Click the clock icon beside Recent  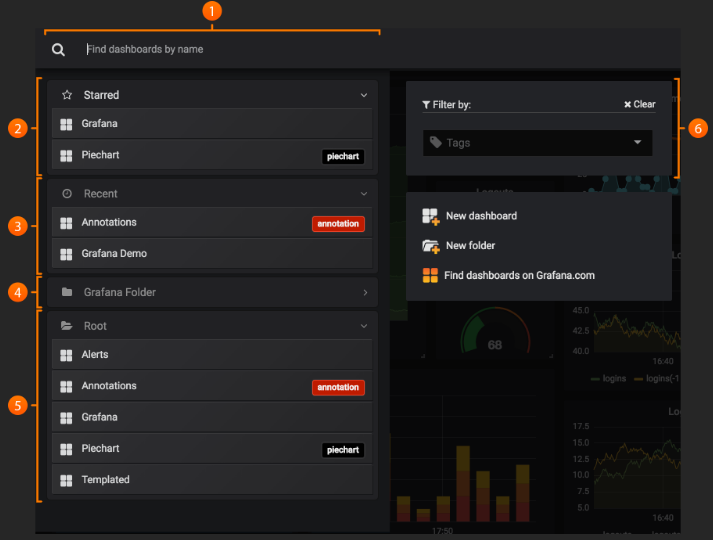67,194
